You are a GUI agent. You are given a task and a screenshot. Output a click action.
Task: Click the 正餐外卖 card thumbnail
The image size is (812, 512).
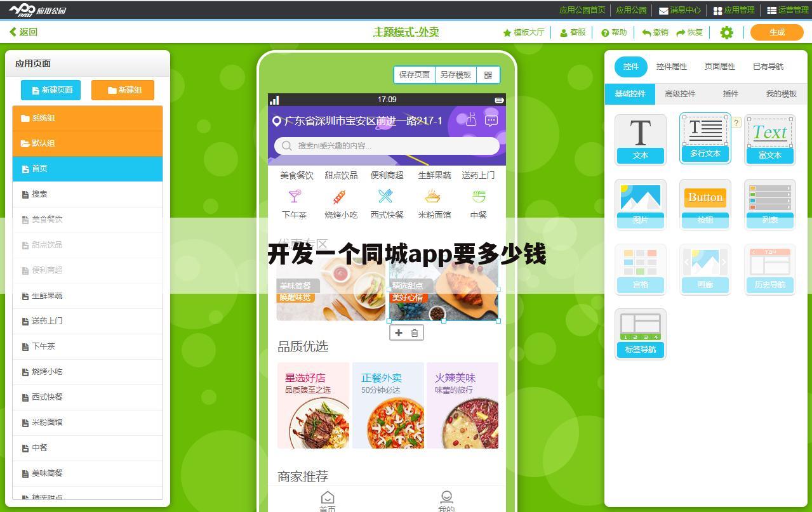click(x=388, y=405)
